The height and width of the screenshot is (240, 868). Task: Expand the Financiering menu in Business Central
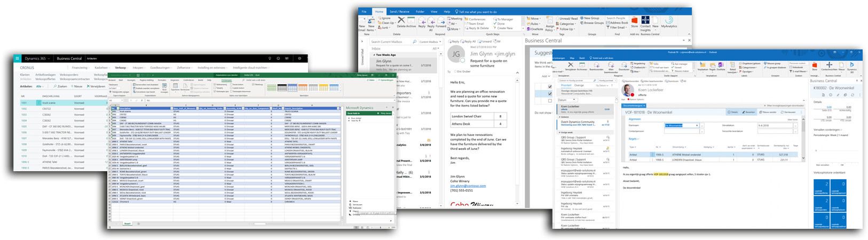pyautogui.click(x=81, y=68)
